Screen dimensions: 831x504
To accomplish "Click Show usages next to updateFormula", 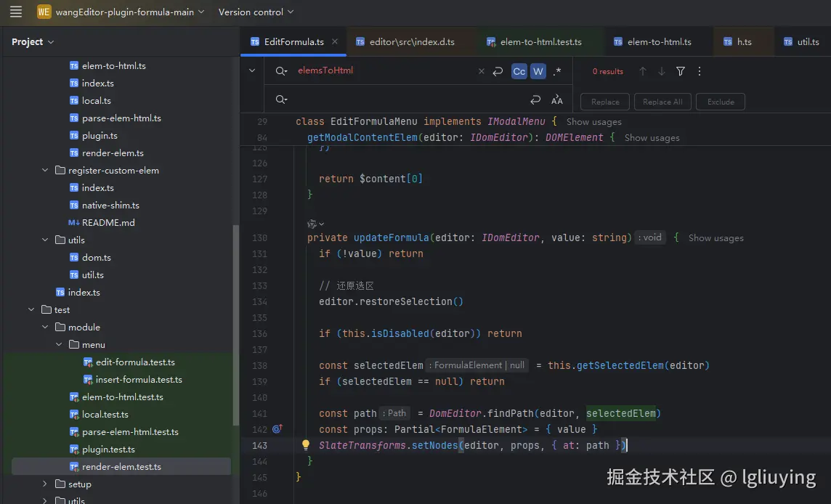I will tap(716, 238).
